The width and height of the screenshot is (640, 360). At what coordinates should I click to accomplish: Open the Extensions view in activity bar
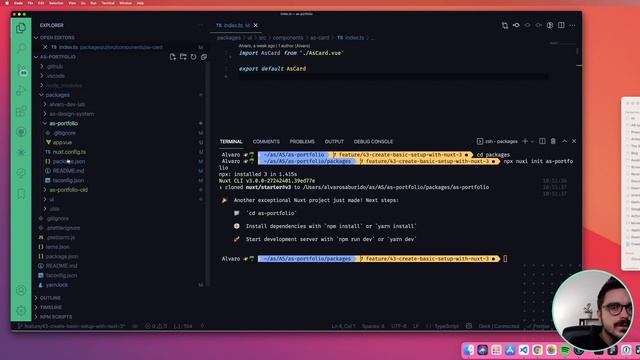[x=21, y=111]
